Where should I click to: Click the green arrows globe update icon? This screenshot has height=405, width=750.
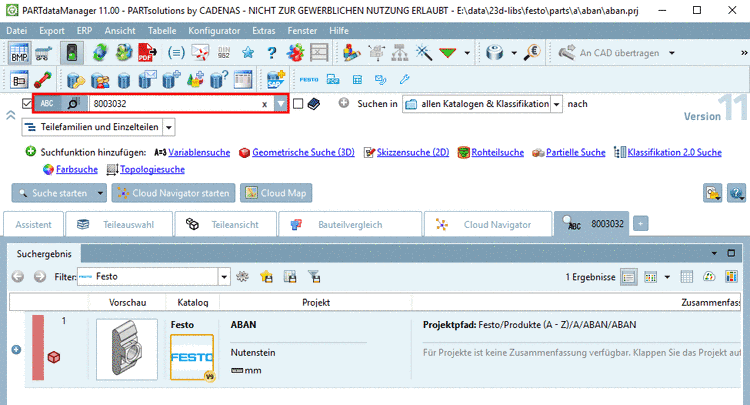coord(100,53)
